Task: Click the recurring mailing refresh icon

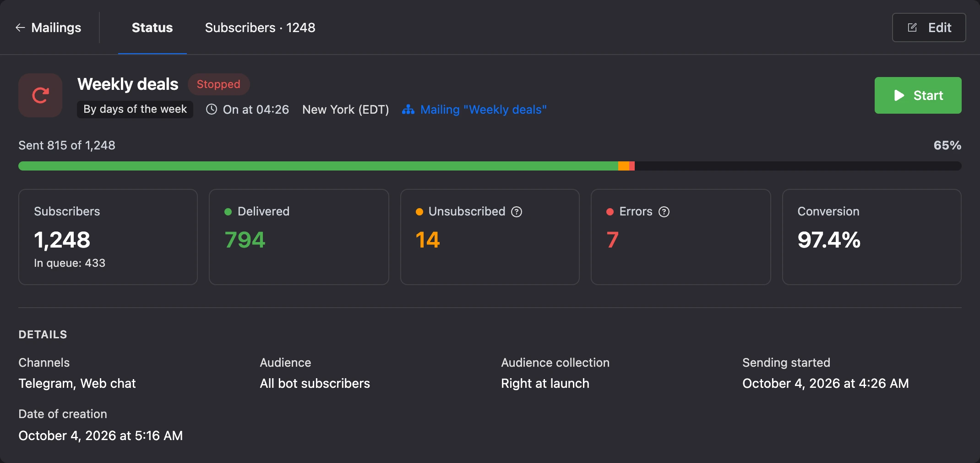Action: pos(40,95)
